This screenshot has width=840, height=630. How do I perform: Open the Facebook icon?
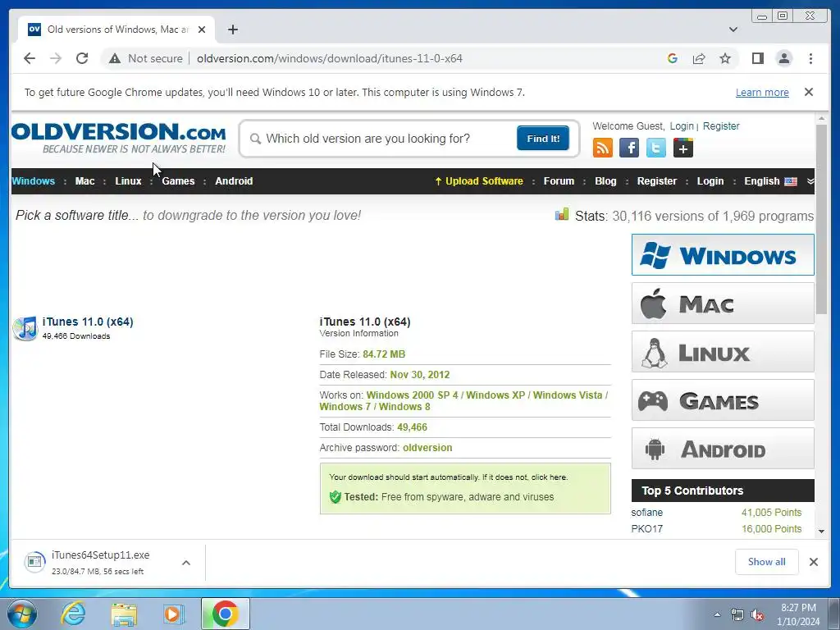[x=629, y=148]
